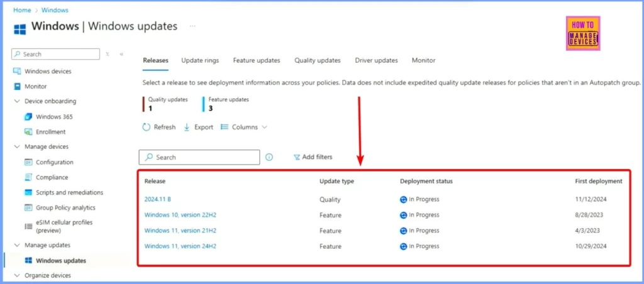Screen dimensions: 644x284
Task: Open Windows devices in the sidebar
Action: point(48,71)
